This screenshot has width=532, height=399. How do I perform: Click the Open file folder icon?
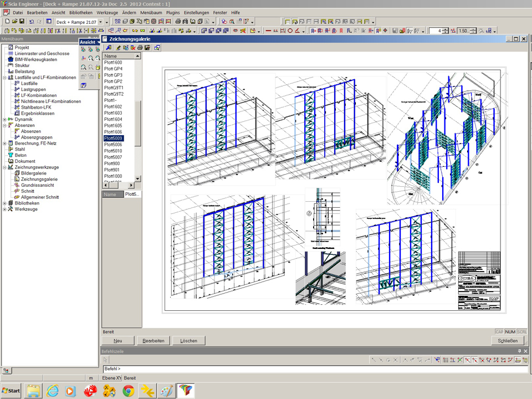coord(14,21)
